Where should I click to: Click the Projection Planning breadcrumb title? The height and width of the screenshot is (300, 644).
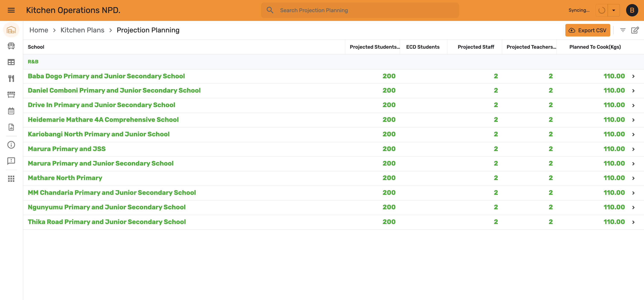coord(148,30)
